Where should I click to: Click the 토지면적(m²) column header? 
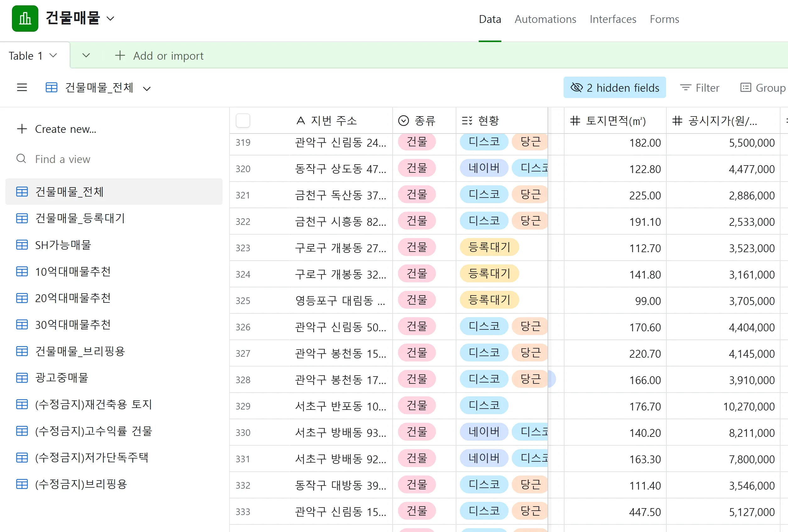(x=615, y=121)
